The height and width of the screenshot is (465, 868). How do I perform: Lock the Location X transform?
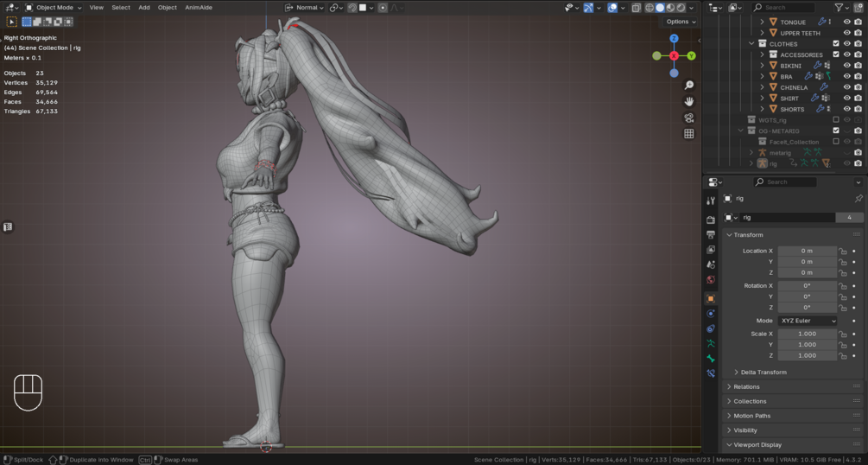point(843,251)
